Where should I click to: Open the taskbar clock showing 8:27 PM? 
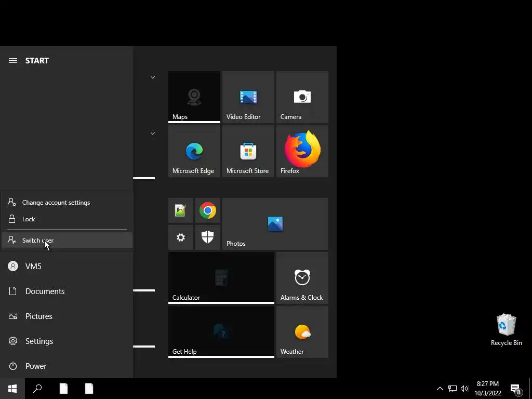point(487,389)
